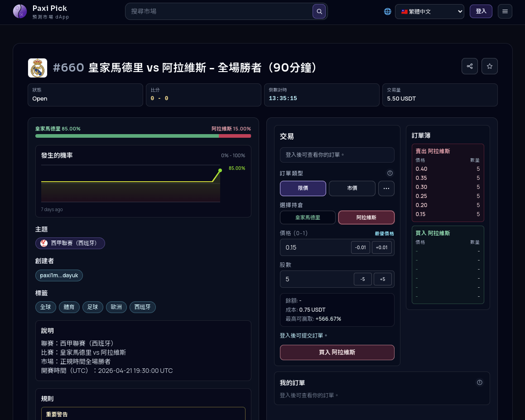
Task: Decrease price by 0.01
Action: (361, 247)
